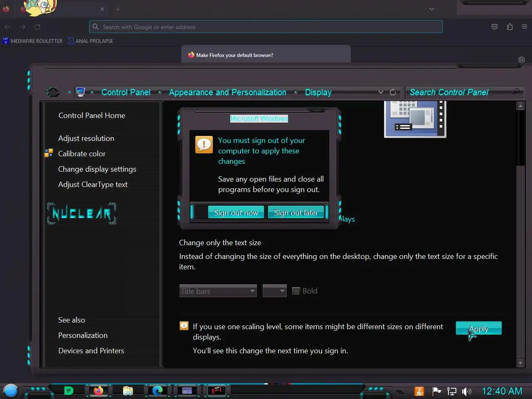This screenshot has width=532, height=399.
Task: Open Devices and Printers link
Action: [x=91, y=351]
